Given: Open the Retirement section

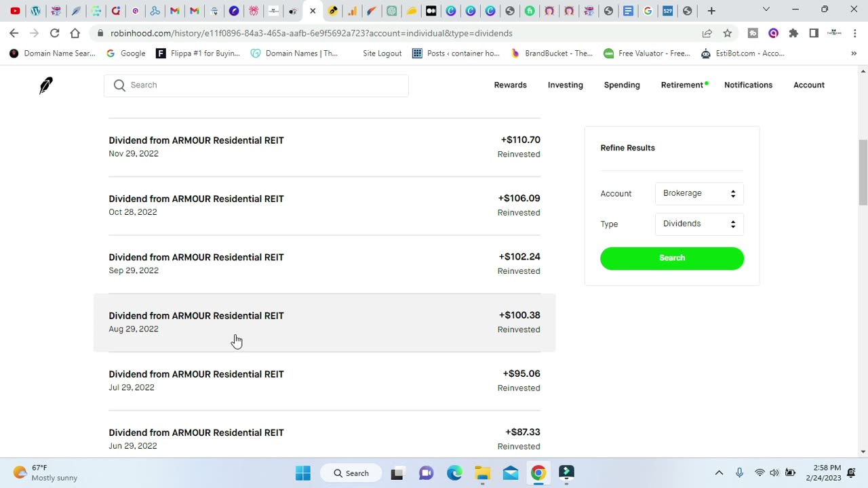Looking at the screenshot, I should pyautogui.click(x=682, y=85).
